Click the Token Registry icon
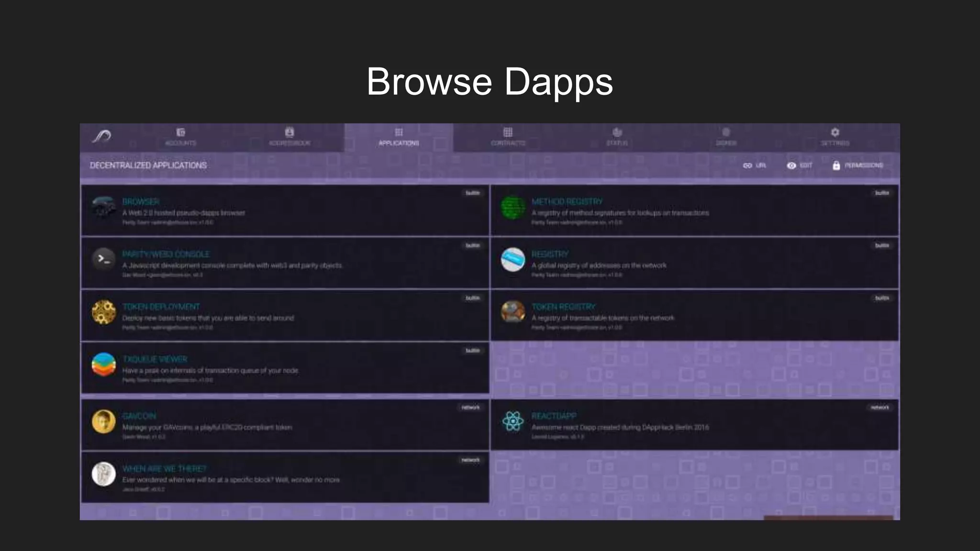The width and height of the screenshot is (980, 551). click(x=513, y=312)
